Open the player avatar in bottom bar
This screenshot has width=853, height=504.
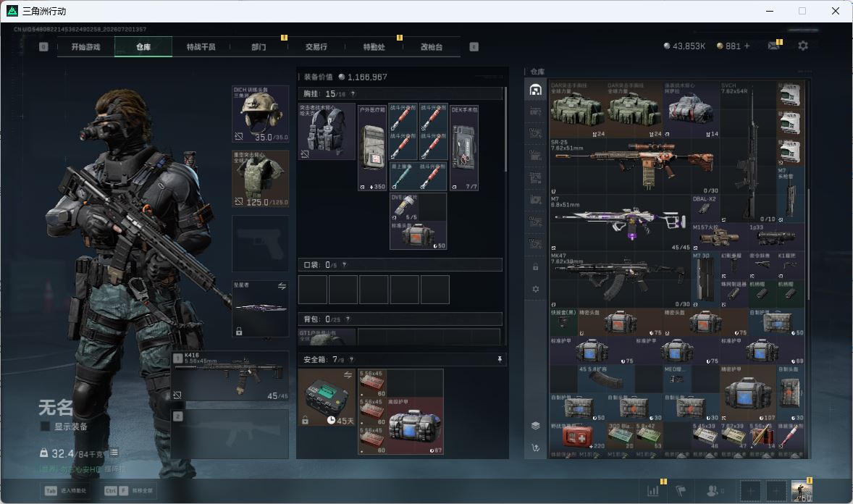pos(802,490)
